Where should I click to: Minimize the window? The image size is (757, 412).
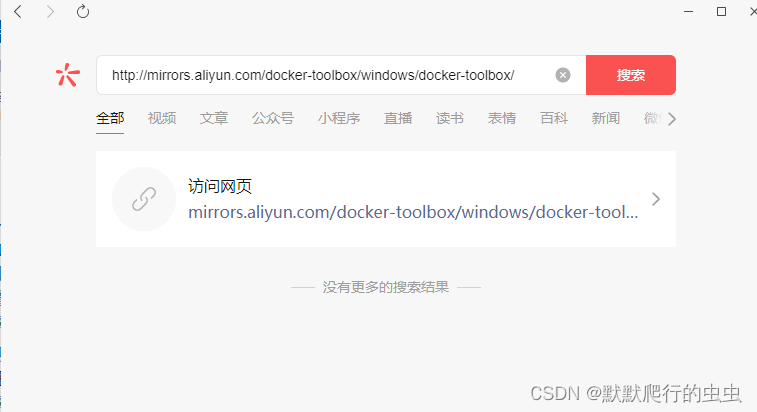click(688, 12)
